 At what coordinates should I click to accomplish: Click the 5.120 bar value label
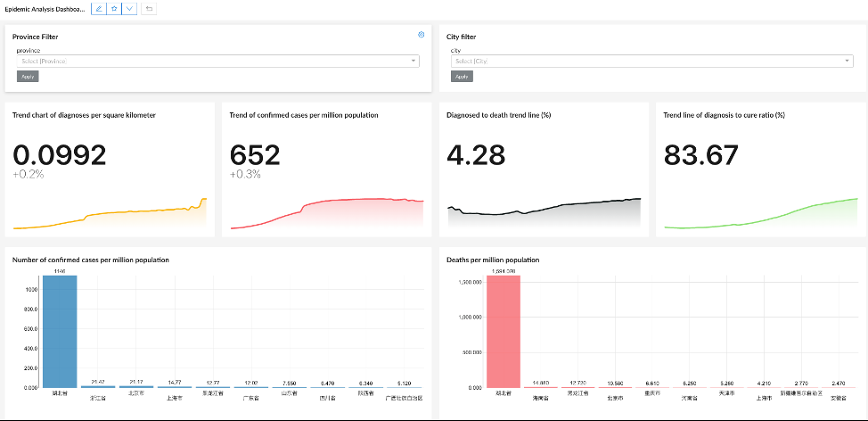click(404, 383)
